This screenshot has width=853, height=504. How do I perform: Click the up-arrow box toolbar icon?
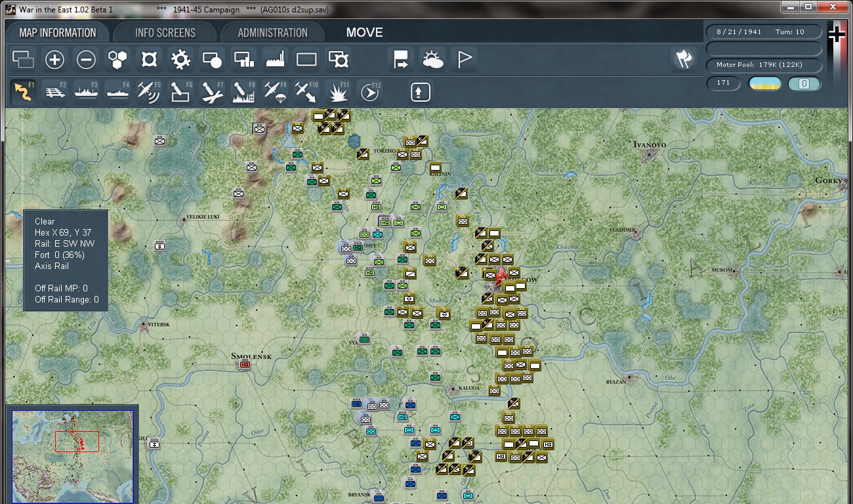pyautogui.click(x=420, y=92)
